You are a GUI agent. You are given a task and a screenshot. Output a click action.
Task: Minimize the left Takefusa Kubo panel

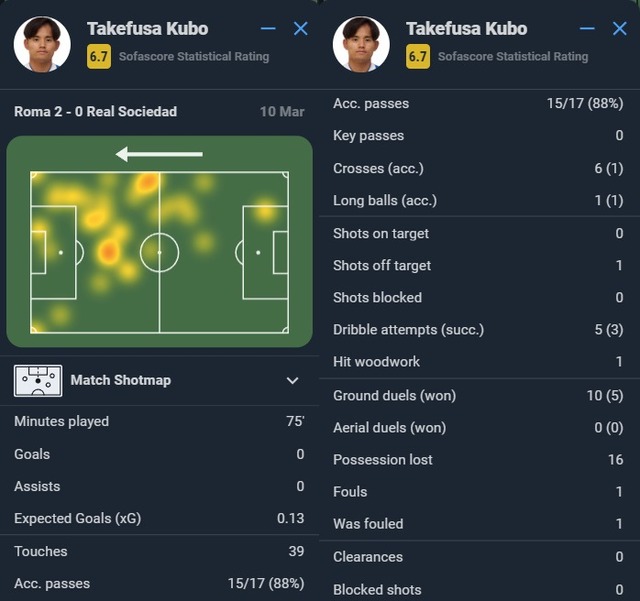click(268, 29)
